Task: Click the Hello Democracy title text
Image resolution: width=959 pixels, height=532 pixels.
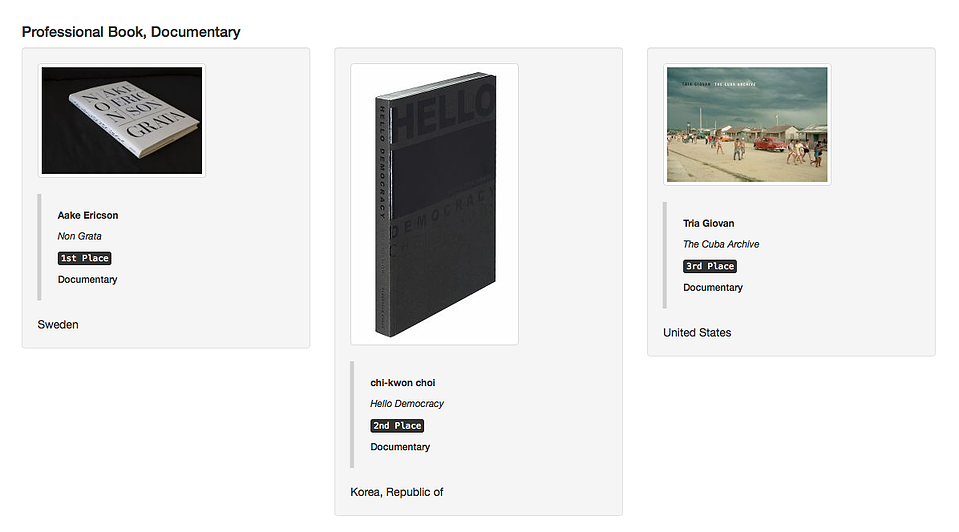Action: click(x=407, y=404)
